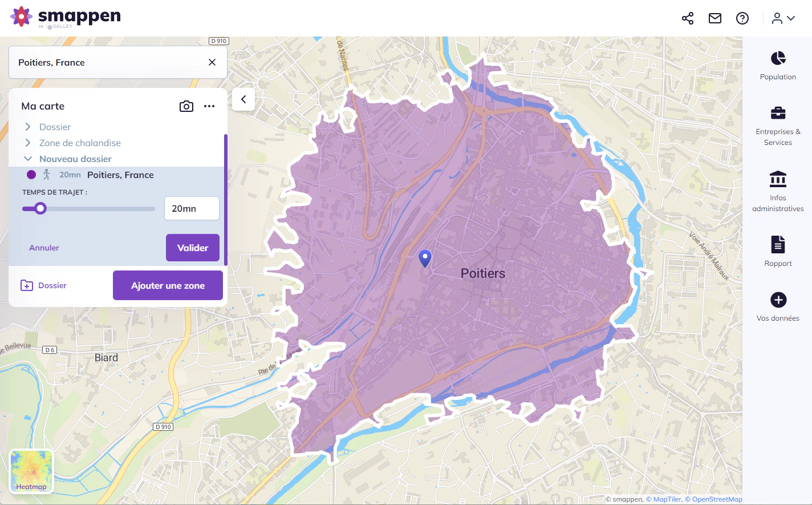This screenshot has height=505, width=812.
Task: Take a map snapshot with camera icon
Action: pos(186,106)
